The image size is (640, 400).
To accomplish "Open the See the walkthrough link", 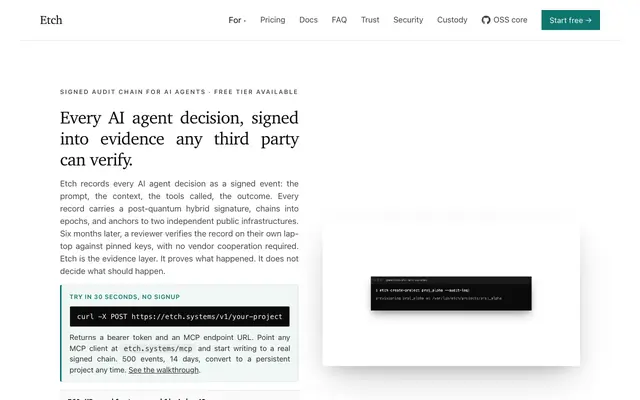I will tap(164, 370).
